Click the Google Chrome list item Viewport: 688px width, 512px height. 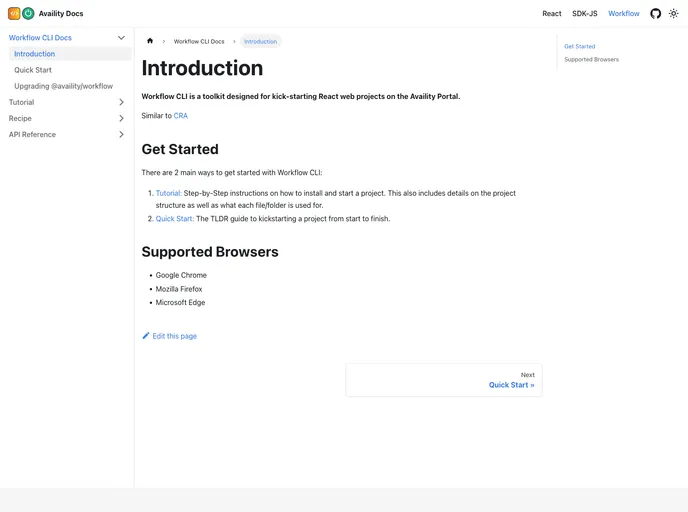(181, 275)
